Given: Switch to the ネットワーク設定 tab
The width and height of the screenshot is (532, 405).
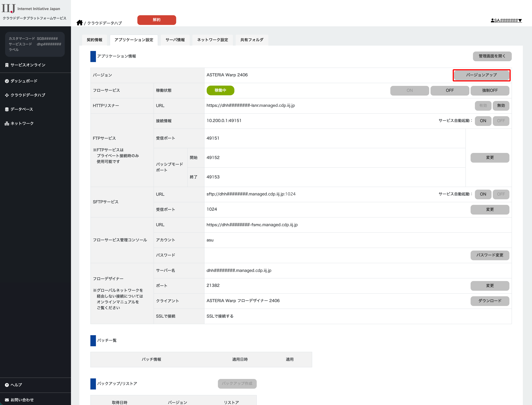Looking at the screenshot, I should [212, 40].
